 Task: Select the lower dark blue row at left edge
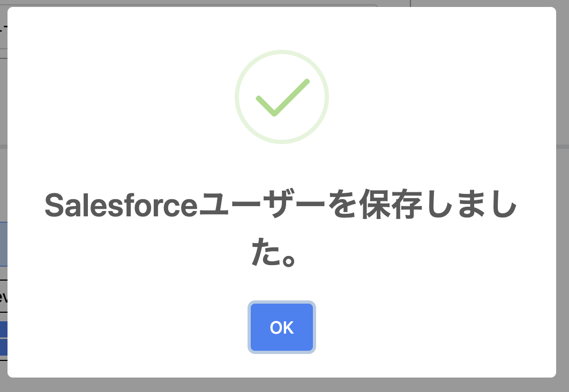[3, 347]
